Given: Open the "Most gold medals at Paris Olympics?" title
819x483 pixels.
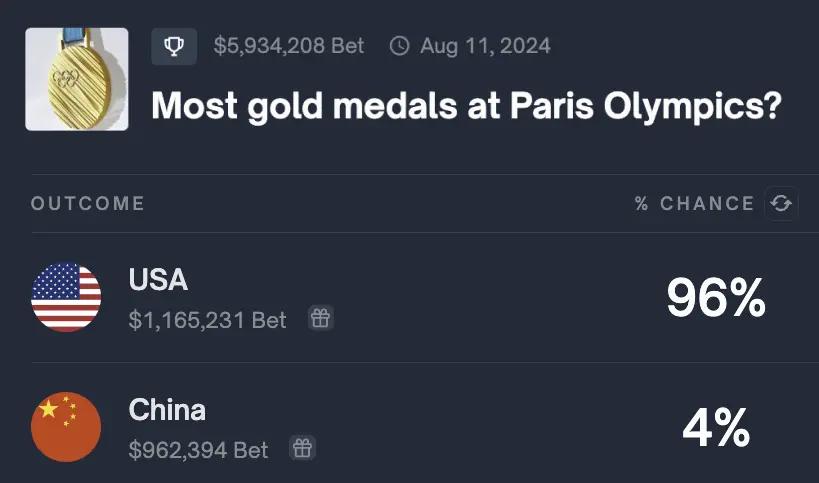Looking at the screenshot, I should 466,104.
